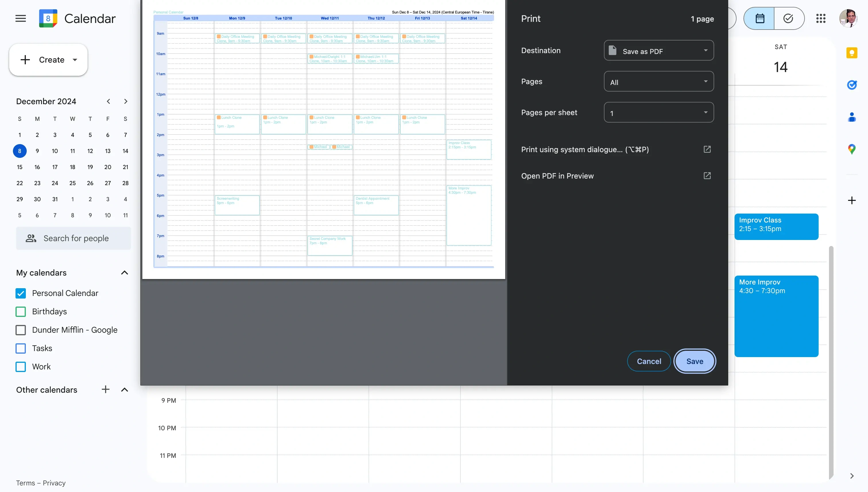This screenshot has width=868, height=492.
Task: Switch to the Tasks view toggle
Action: tap(788, 19)
